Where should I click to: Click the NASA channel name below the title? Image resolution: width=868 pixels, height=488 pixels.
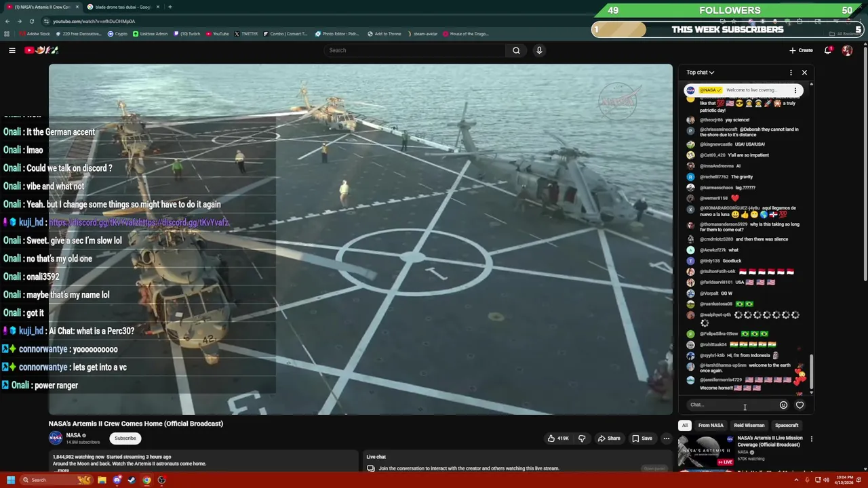[x=73, y=435]
